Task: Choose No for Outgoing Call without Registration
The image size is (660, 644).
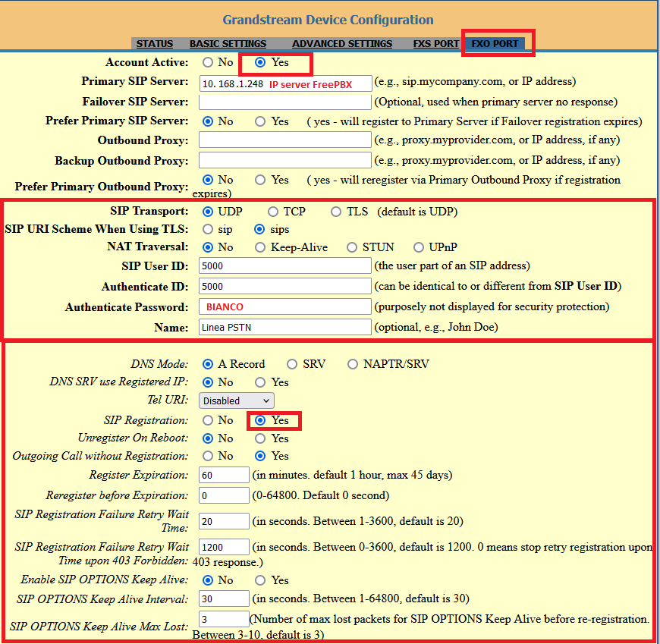Action: [208, 456]
